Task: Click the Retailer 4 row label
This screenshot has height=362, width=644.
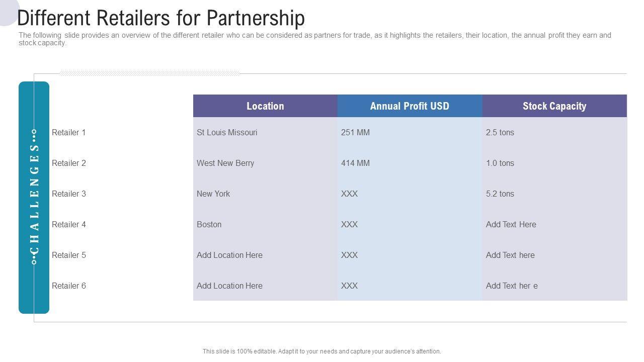Action: coord(69,225)
